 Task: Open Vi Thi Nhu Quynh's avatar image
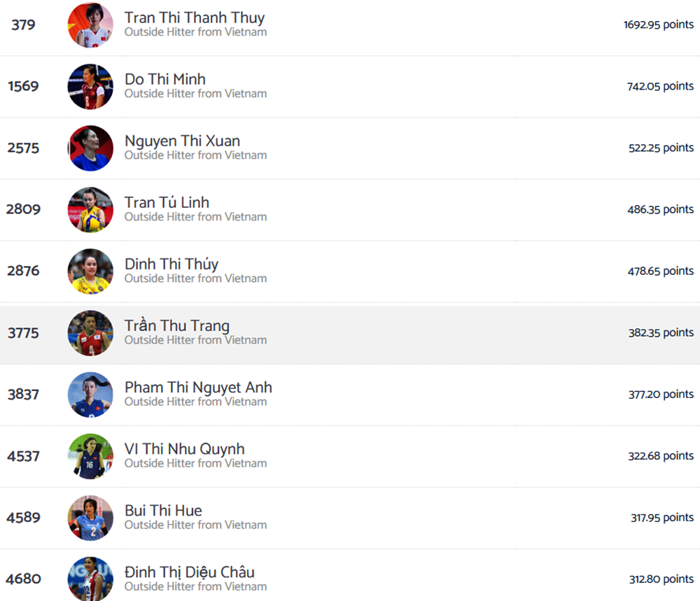[90, 456]
